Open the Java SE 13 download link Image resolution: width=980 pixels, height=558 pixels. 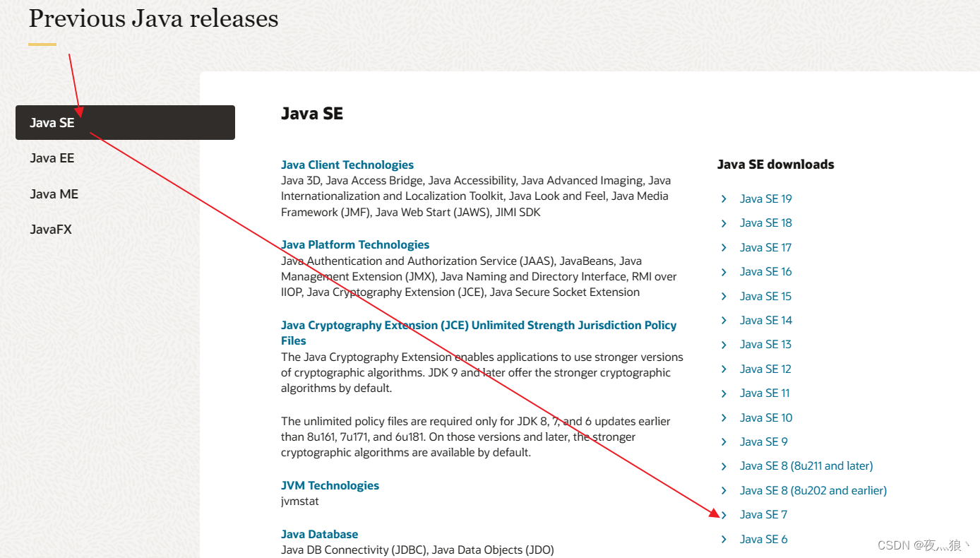point(766,344)
